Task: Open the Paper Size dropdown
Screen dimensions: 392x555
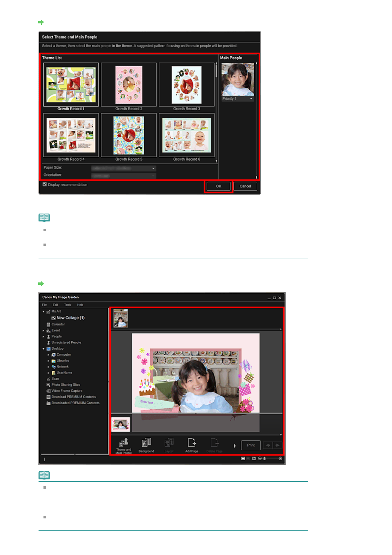Action: click(x=124, y=168)
